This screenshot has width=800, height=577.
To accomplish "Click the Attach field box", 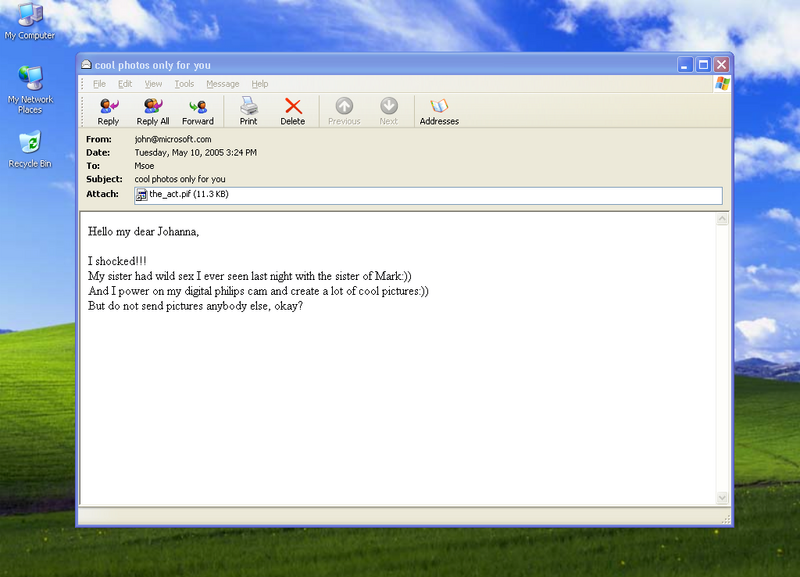I will pos(428,195).
